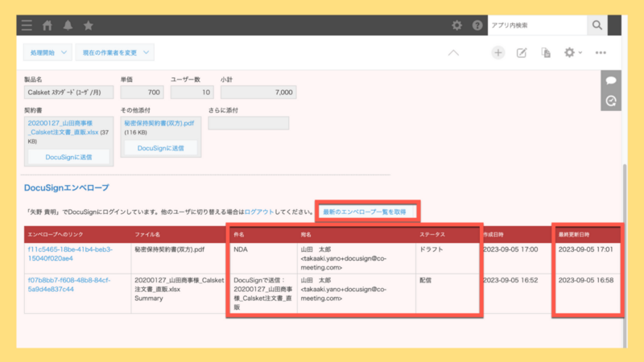Edit the record with pencil icon

pos(522,52)
